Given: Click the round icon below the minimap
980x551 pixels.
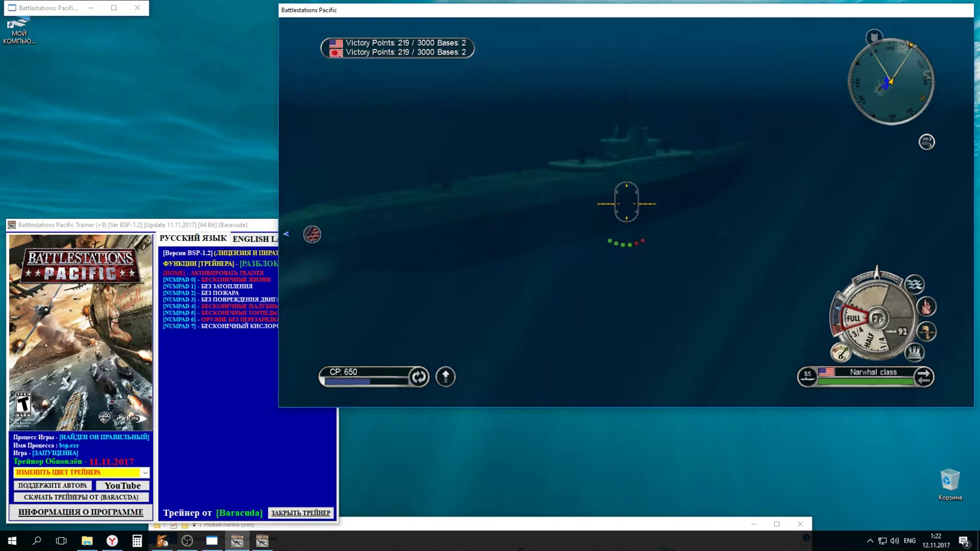Looking at the screenshot, I should click(926, 142).
